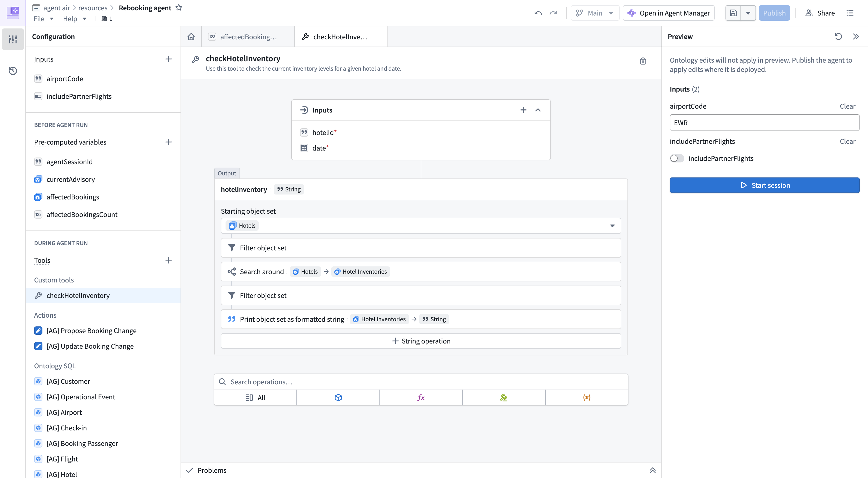Viewport: 868px width, 478px height.
Task: Click the redo arrow in top toolbar
Action: click(x=553, y=13)
